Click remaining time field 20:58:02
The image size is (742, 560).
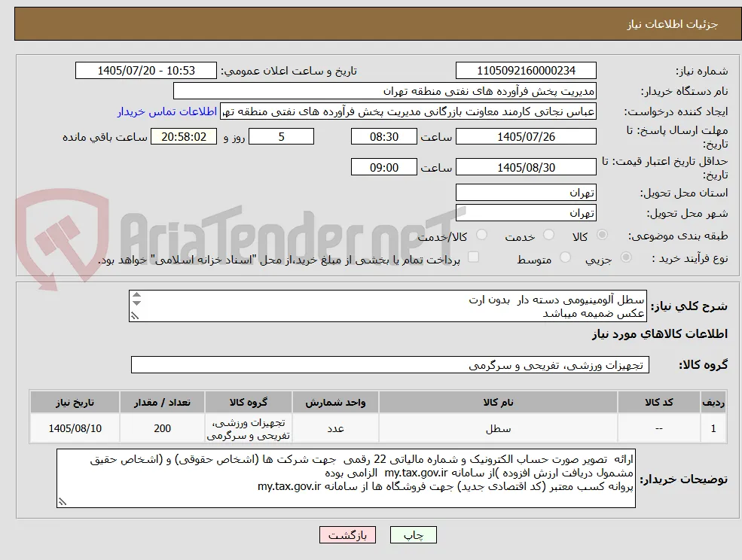pos(184,137)
